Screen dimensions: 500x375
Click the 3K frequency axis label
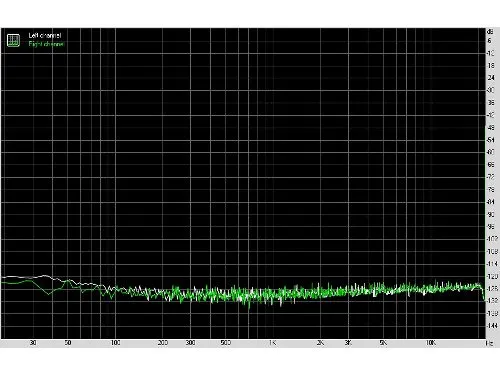(x=348, y=343)
